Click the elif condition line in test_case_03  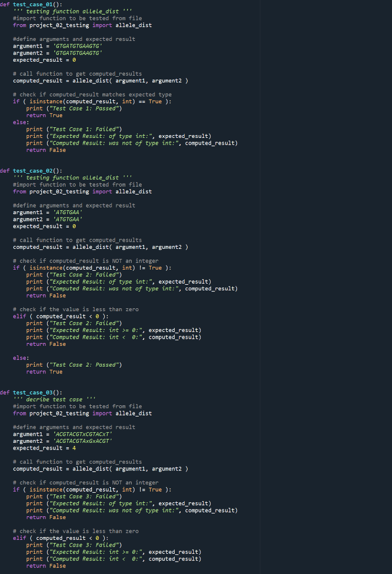coord(60,538)
